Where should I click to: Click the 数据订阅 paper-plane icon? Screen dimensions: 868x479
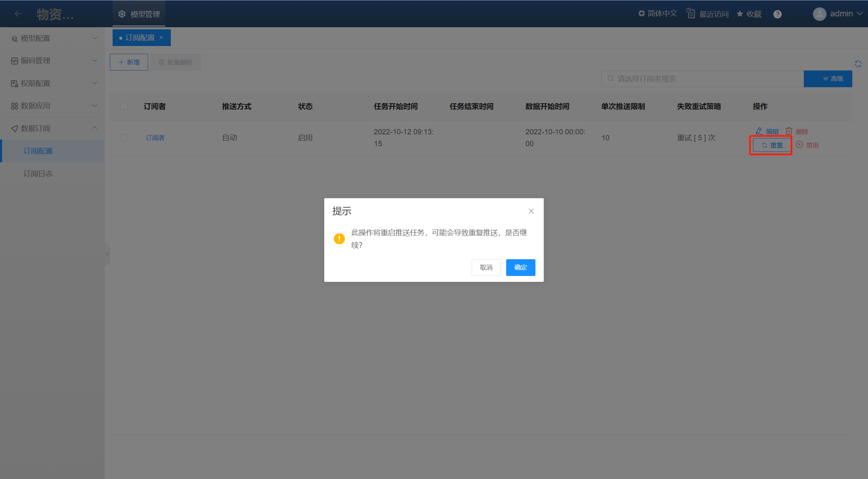[15, 129]
